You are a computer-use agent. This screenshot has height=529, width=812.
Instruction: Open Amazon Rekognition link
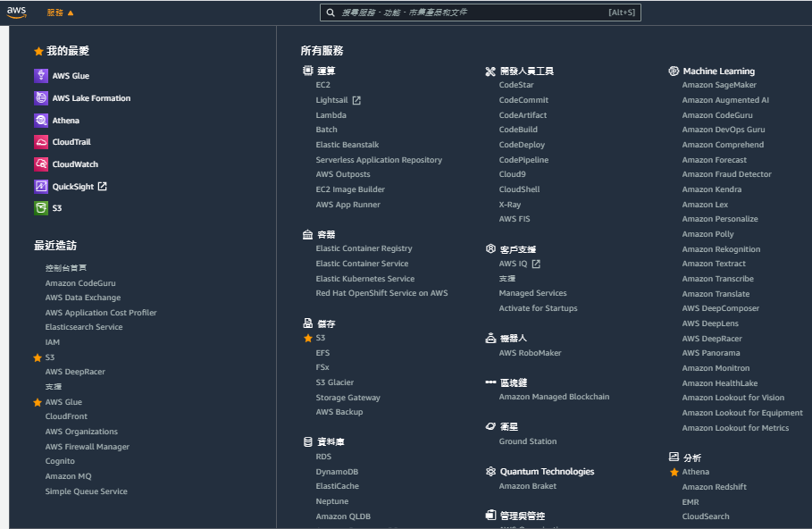[x=721, y=249]
